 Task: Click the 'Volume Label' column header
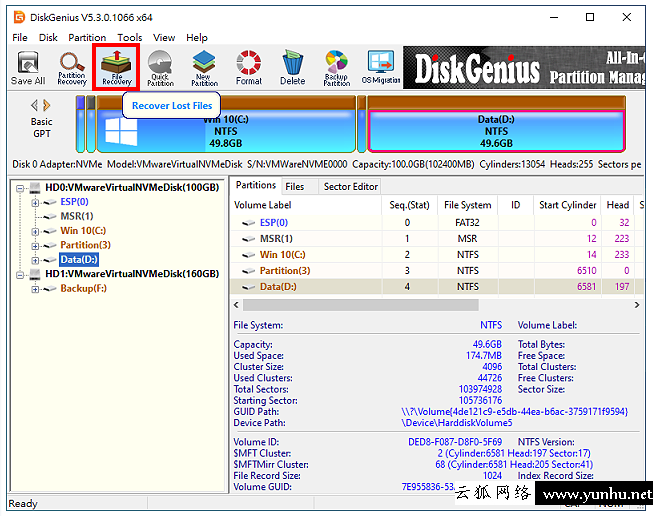[307, 205]
